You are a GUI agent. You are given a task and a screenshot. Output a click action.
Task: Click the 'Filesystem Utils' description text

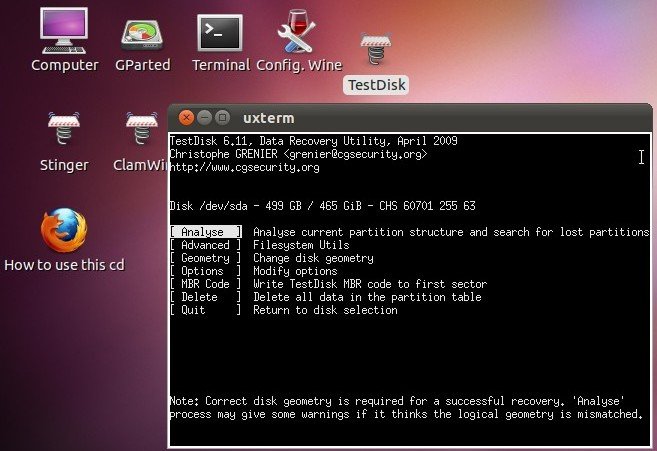point(301,245)
